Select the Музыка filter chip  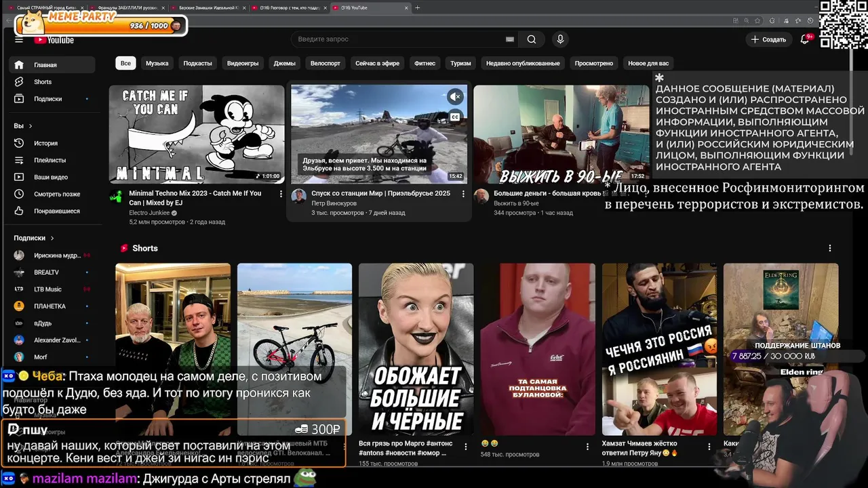pyautogui.click(x=157, y=63)
